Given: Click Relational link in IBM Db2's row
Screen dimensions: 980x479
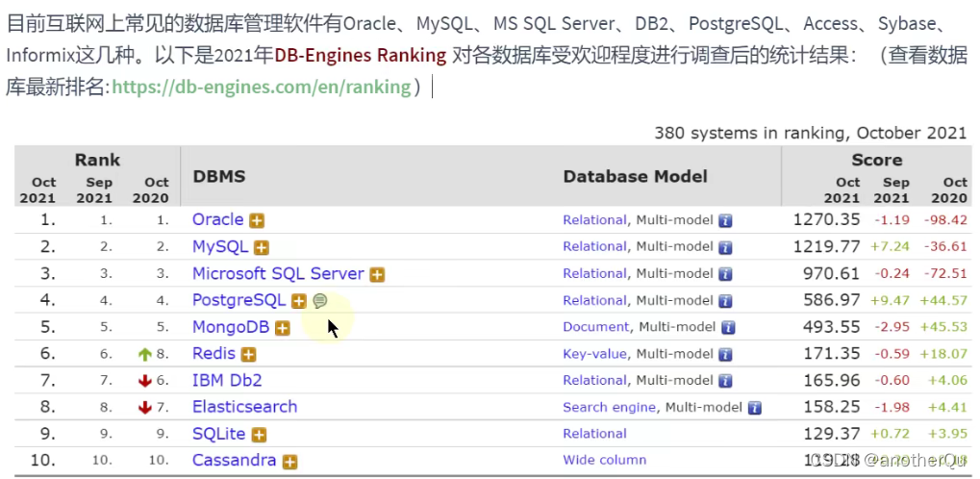Looking at the screenshot, I should pos(594,381).
